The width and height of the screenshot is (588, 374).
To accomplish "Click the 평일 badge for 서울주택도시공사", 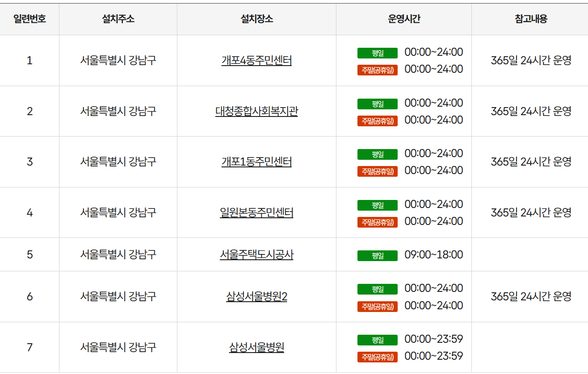I will click(x=377, y=255).
